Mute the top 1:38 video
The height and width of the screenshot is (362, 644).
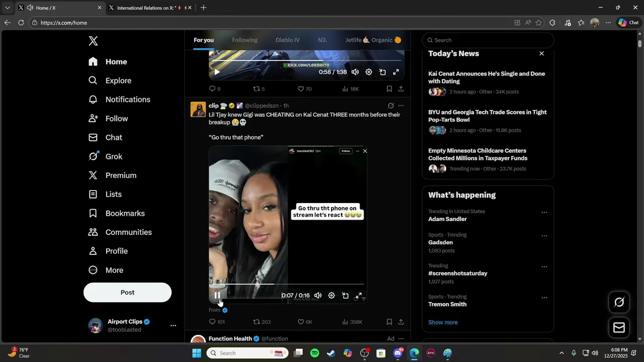point(355,72)
